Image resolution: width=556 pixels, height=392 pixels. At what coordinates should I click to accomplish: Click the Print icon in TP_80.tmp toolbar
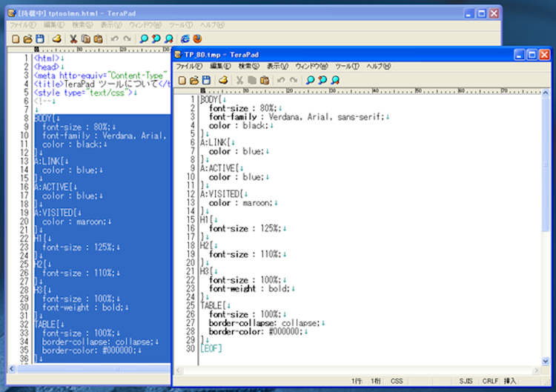[222, 80]
